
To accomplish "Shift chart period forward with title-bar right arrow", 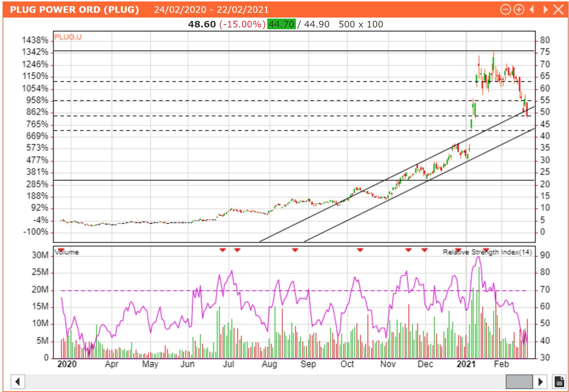I will pos(545,10).
